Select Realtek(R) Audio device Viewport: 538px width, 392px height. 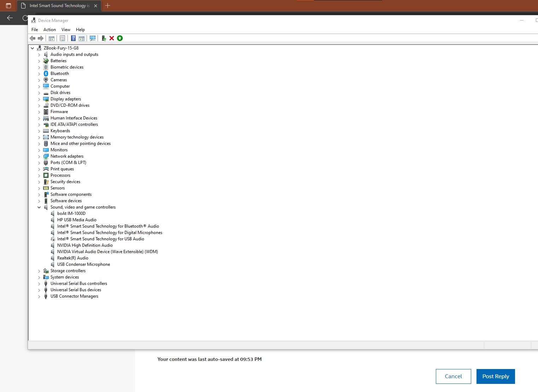[73, 258]
